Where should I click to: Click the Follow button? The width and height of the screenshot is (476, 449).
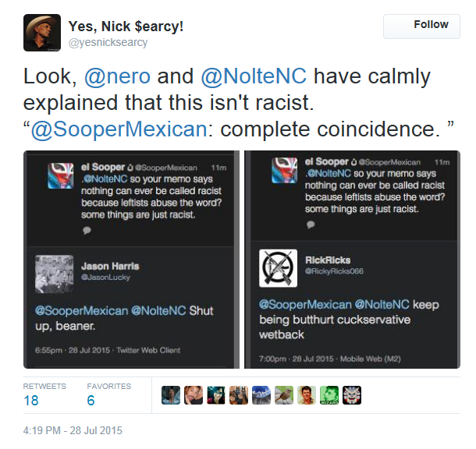421,26
